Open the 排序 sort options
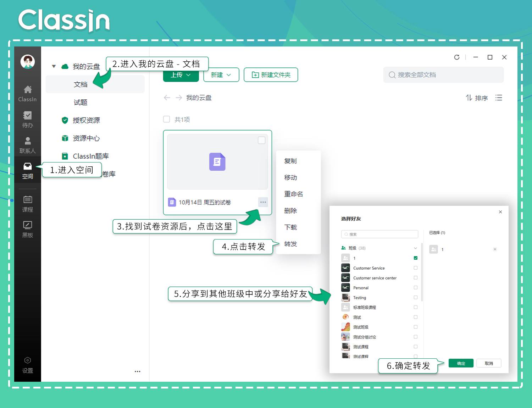 [x=477, y=98]
